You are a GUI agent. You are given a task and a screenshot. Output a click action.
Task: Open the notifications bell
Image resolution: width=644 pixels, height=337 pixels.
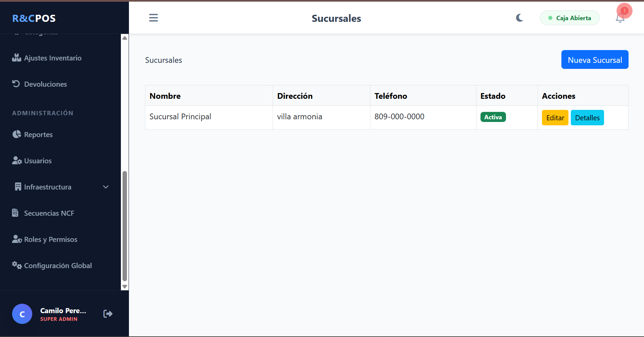[x=620, y=18]
